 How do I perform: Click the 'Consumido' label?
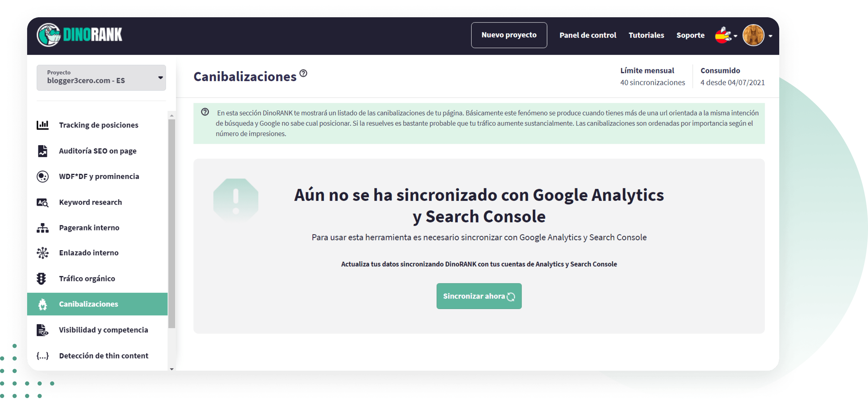tap(720, 70)
